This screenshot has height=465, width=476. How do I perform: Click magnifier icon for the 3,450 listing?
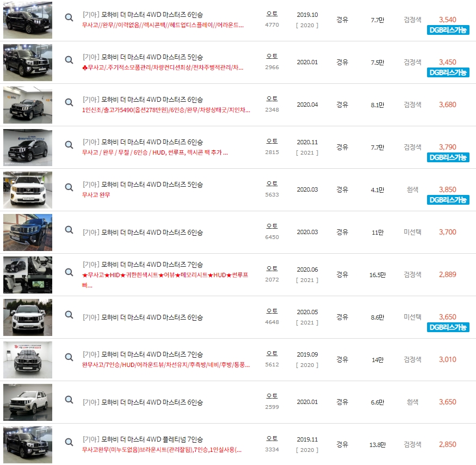pyautogui.click(x=69, y=60)
